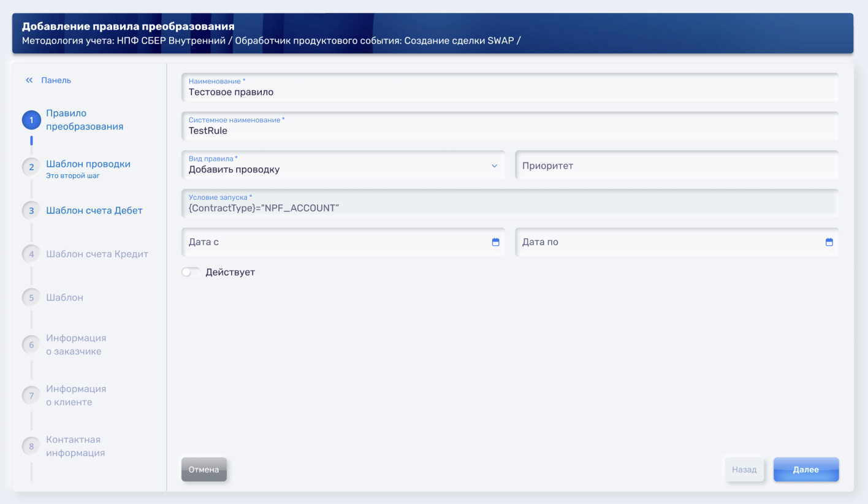Open calendar picker for Дата с
Screen dimensions: 868x504
tap(496, 242)
